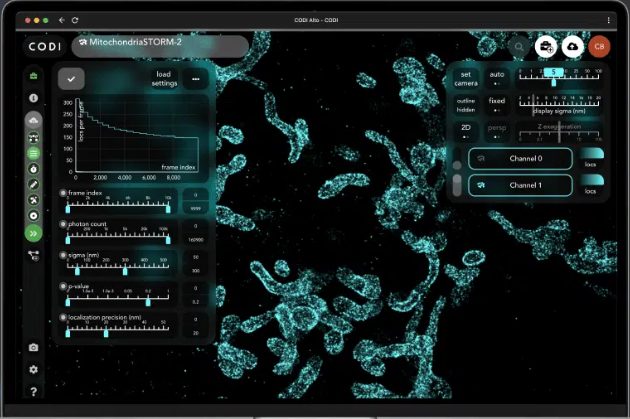Image resolution: width=630 pixels, height=419 pixels.
Task: Click the add collaboration briefcase icon
Action: 546,46
